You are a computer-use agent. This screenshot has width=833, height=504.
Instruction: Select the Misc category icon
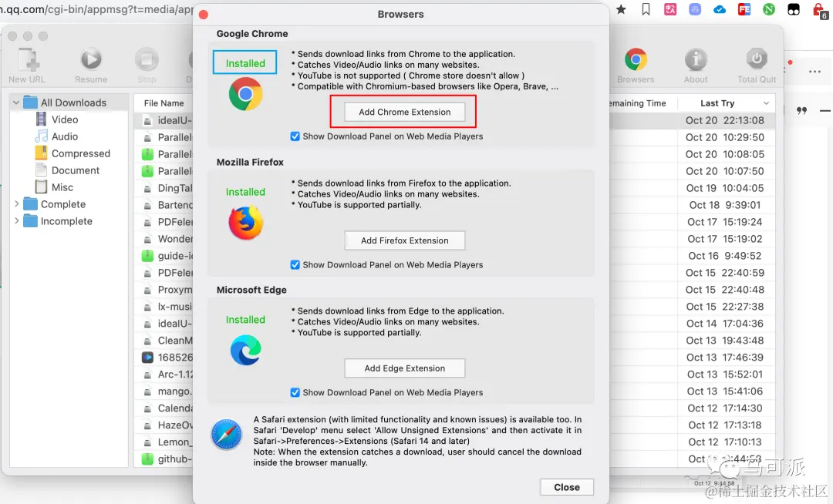point(41,187)
